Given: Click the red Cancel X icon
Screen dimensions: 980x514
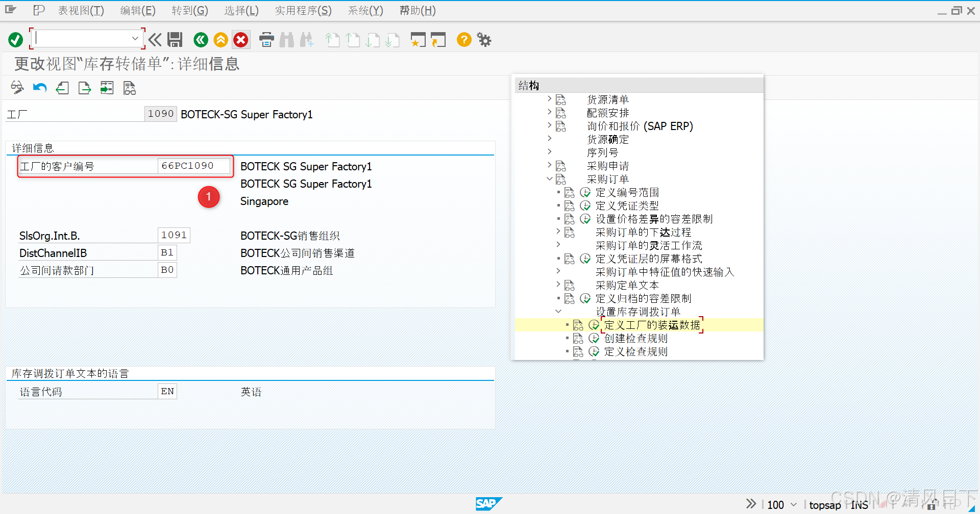Looking at the screenshot, I should coord(241,40).
